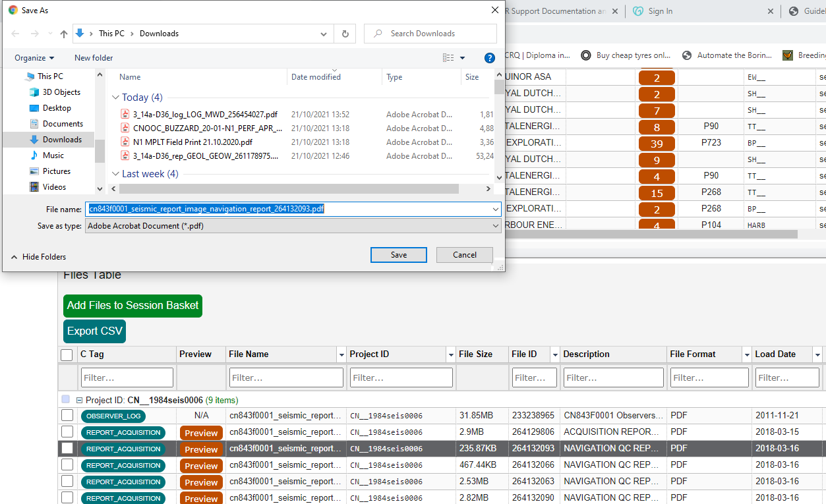Viewport: 826px width, 504px height.
Task: Refresh the Downloads folder listing
Action: coord(345,34)
